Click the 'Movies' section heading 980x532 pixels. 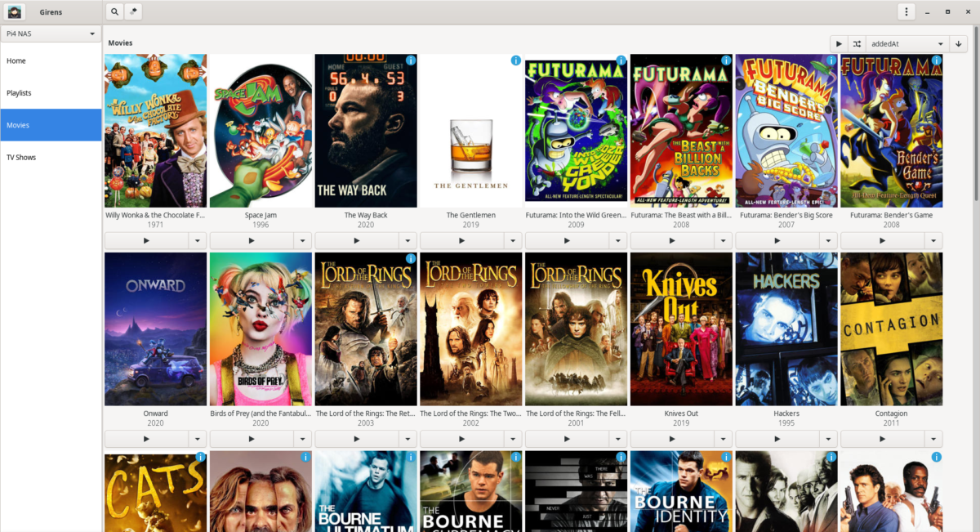pyautogui.click(x=120, y=42)
